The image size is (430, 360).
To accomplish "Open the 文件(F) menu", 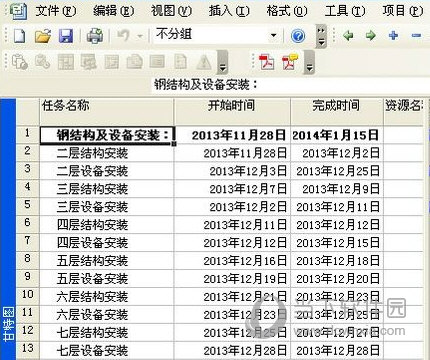I will coord(56,11).
